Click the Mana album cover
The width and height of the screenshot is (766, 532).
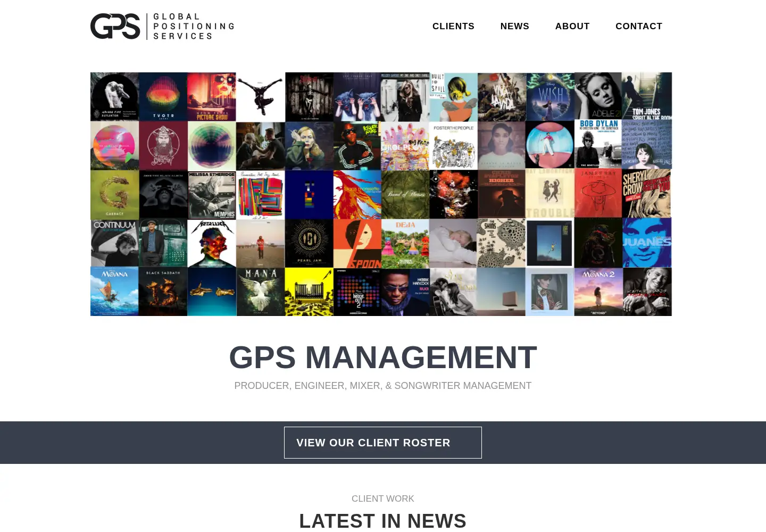[x=260, y=292]
